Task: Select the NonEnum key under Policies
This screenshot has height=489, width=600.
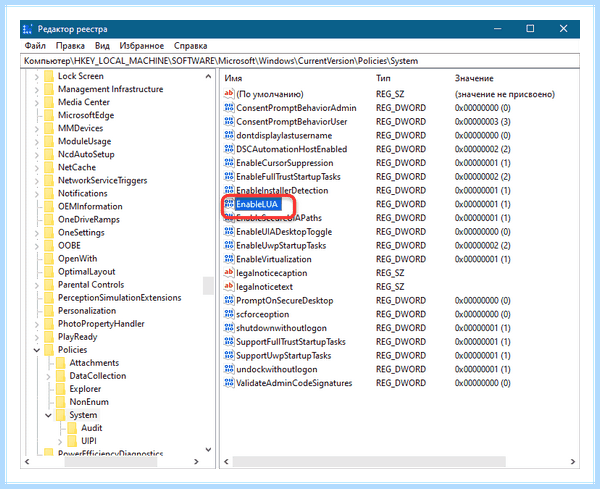Action: point(89,402)
